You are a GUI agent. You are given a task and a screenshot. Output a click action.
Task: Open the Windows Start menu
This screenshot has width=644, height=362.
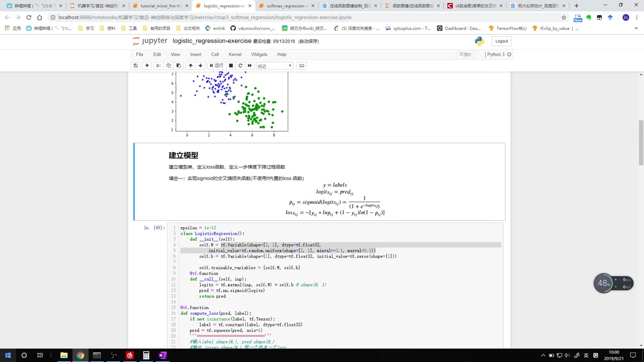(8, 355)
